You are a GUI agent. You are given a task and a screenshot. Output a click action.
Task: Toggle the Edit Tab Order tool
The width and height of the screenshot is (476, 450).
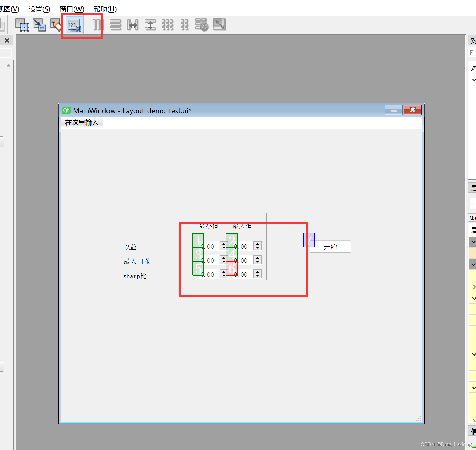pyautogui.click(x=74, y=25)
